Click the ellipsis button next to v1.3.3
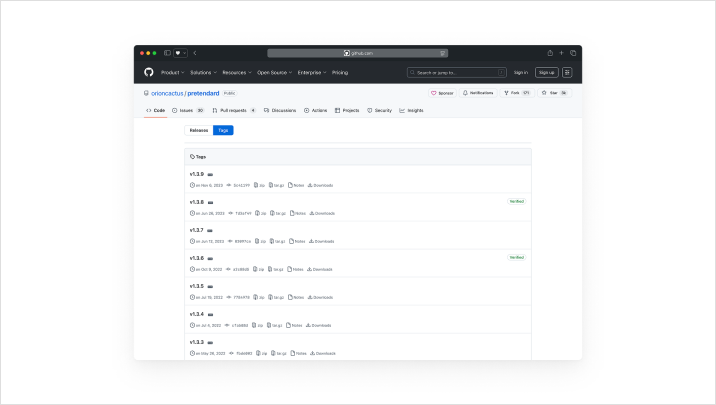The image size is (716, 405). point(211,342)
